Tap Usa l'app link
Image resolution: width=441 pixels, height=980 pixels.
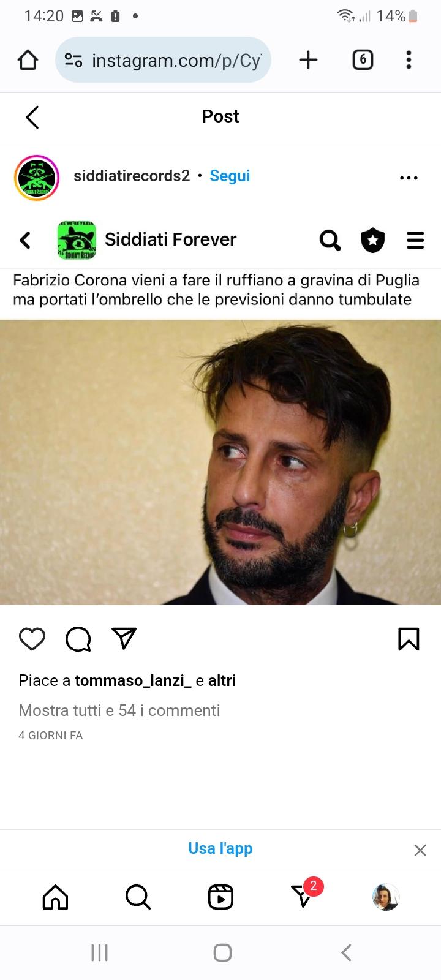pyautogui.click(x=221, y=848)
